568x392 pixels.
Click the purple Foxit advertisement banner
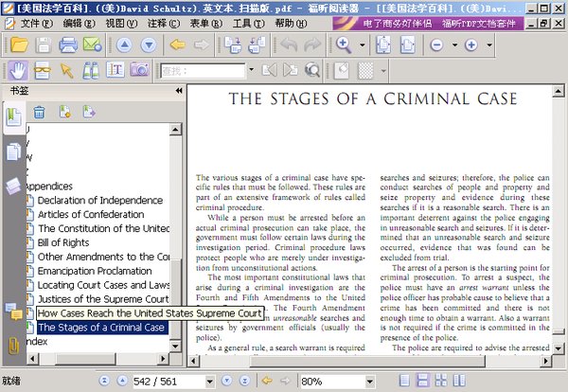click(x=428, y=24)
